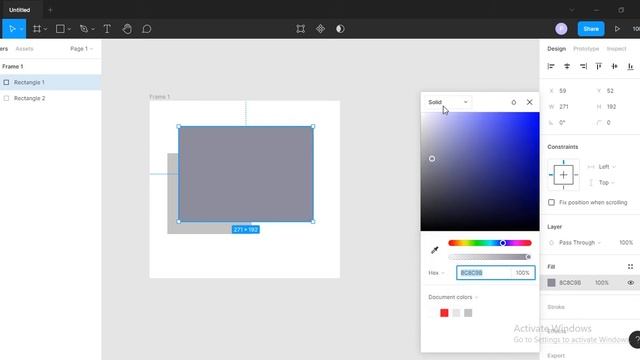Click the blend mode drop icon in picker

[513, 102]
